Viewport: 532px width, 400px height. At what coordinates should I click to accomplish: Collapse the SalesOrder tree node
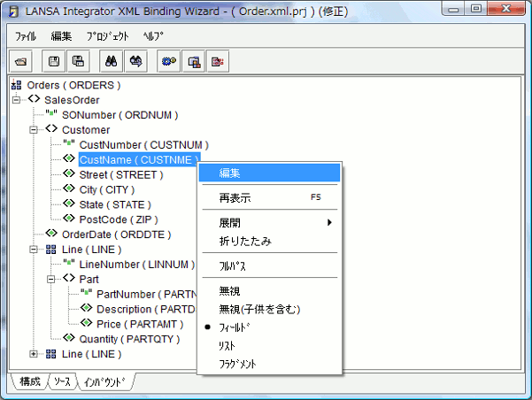click(x=16, y=100)
